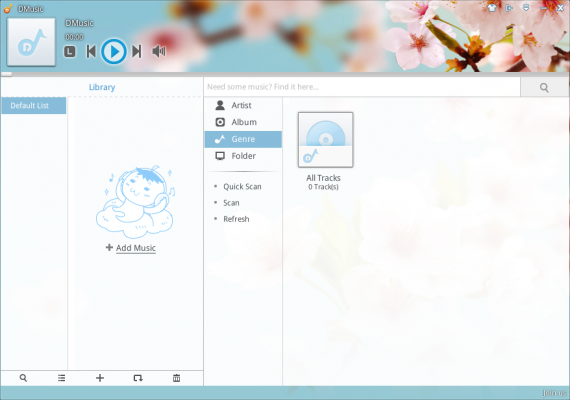570x400 pixels.
Task: Select the Genre view
Action: [243, 139]
